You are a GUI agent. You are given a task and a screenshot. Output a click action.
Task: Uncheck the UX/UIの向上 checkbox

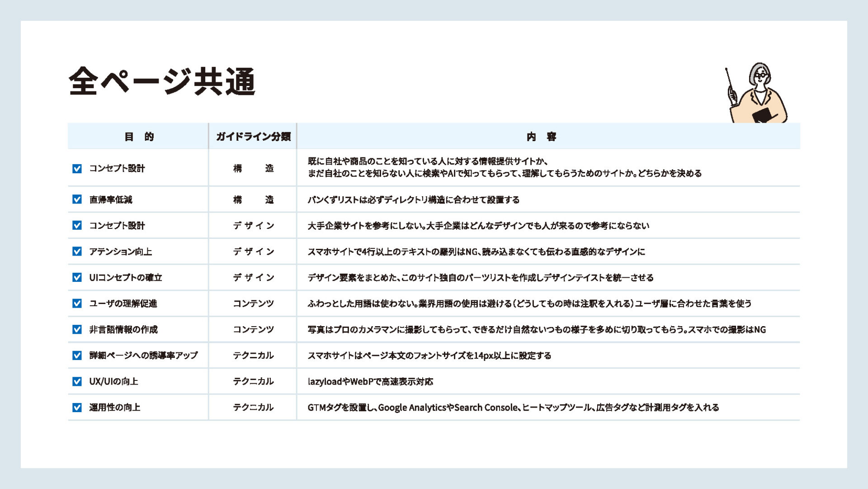pos(77,381)
